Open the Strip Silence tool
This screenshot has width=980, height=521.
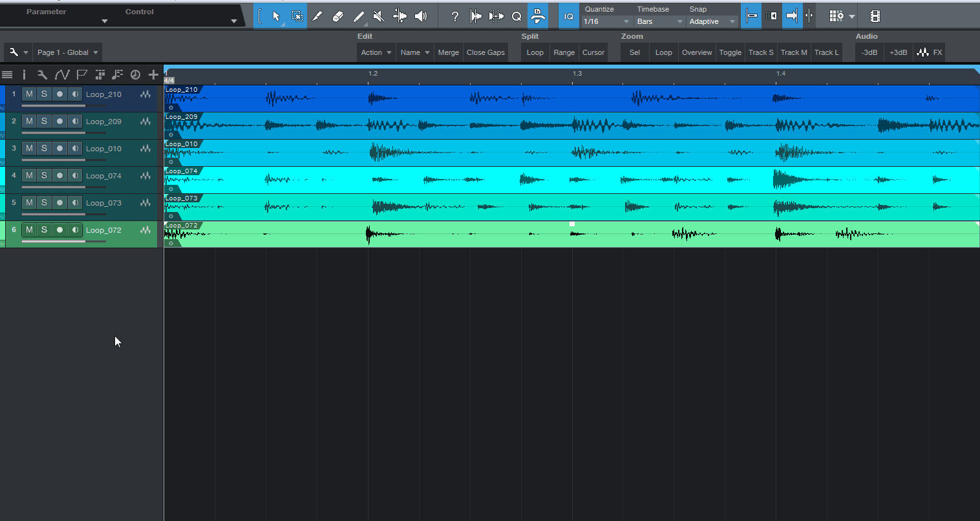point(476,16)
